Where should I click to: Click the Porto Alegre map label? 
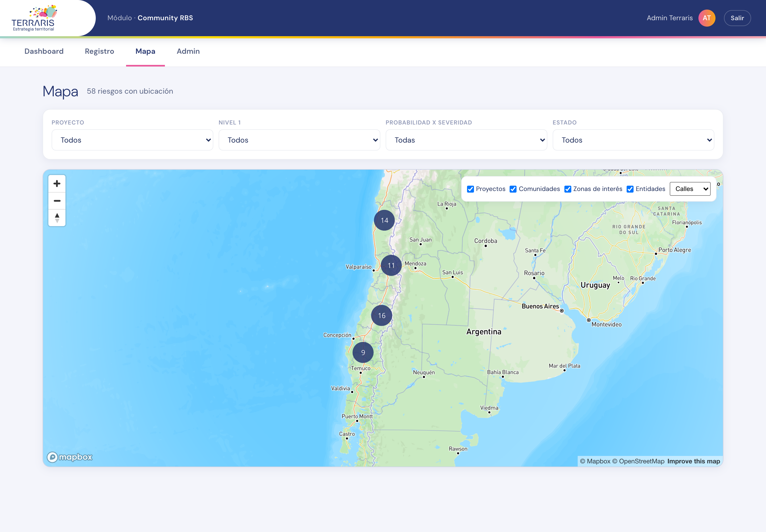pos(675,250)
